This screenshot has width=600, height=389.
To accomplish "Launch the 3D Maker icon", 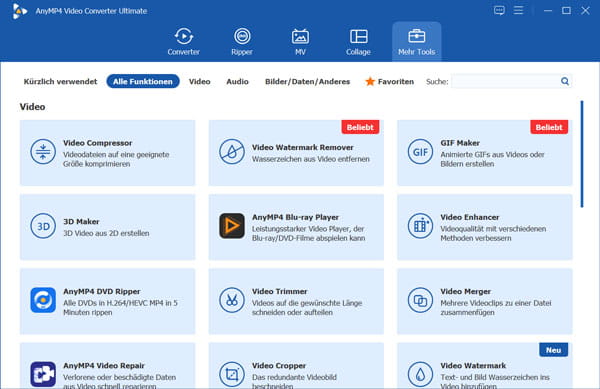I will click(x=43, y=226).
